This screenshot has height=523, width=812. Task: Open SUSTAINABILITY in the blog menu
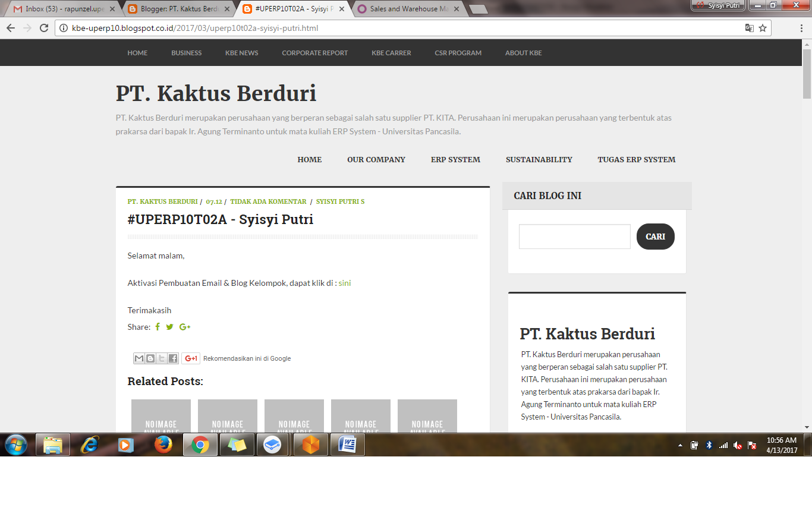click(539, 159)
